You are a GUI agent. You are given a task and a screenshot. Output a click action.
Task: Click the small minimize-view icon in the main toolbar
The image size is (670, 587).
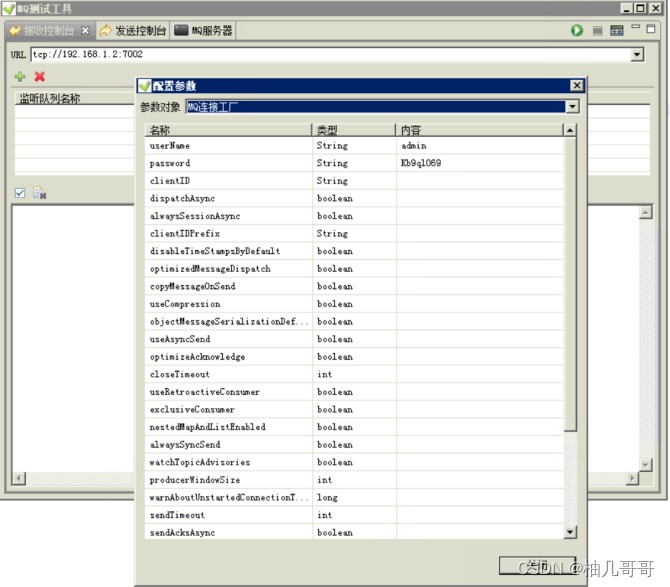(x=636, y=26)
